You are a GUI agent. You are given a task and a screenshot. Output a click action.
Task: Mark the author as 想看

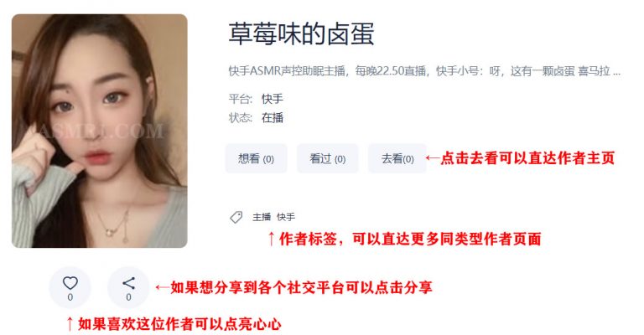(x=256, y=158)
